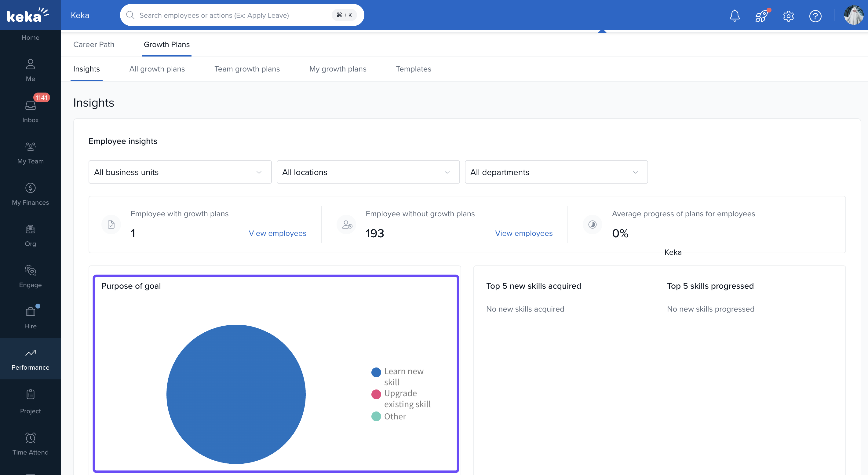
Task: Open the Templates tab
Action: (x=414, y=69)
